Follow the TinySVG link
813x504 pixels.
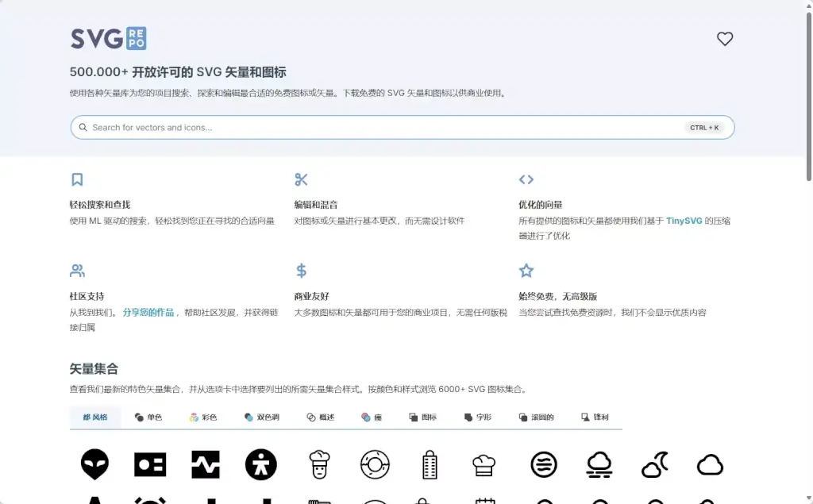tap(684, 221)
